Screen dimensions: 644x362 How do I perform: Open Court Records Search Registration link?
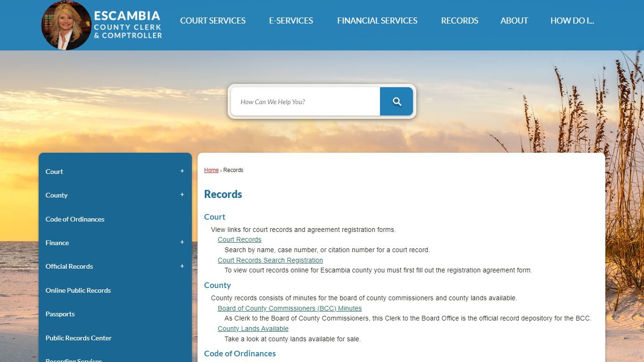[270, 260]
